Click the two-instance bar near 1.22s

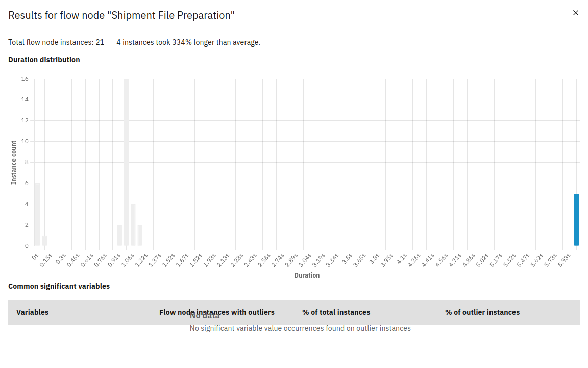click(x=140, y=236)
